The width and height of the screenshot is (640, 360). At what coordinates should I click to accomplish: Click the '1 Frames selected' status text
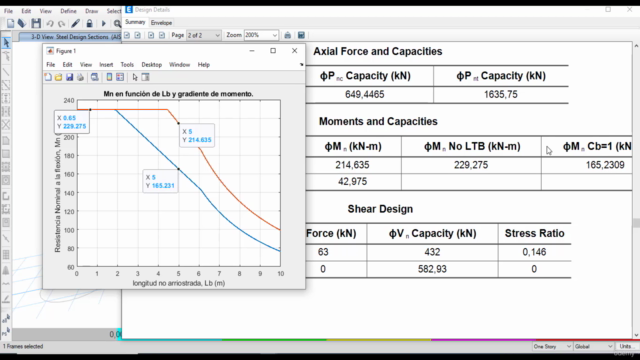pos(23,347)
